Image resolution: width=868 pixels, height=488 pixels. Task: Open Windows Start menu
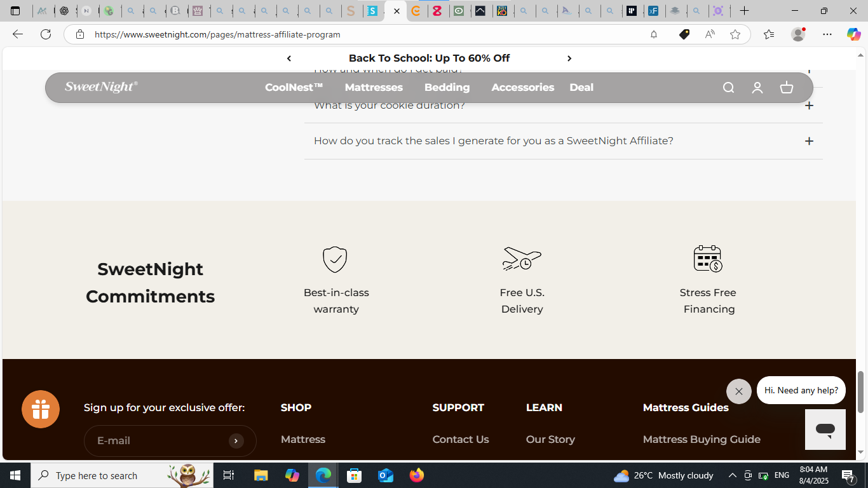click(15, 475)
